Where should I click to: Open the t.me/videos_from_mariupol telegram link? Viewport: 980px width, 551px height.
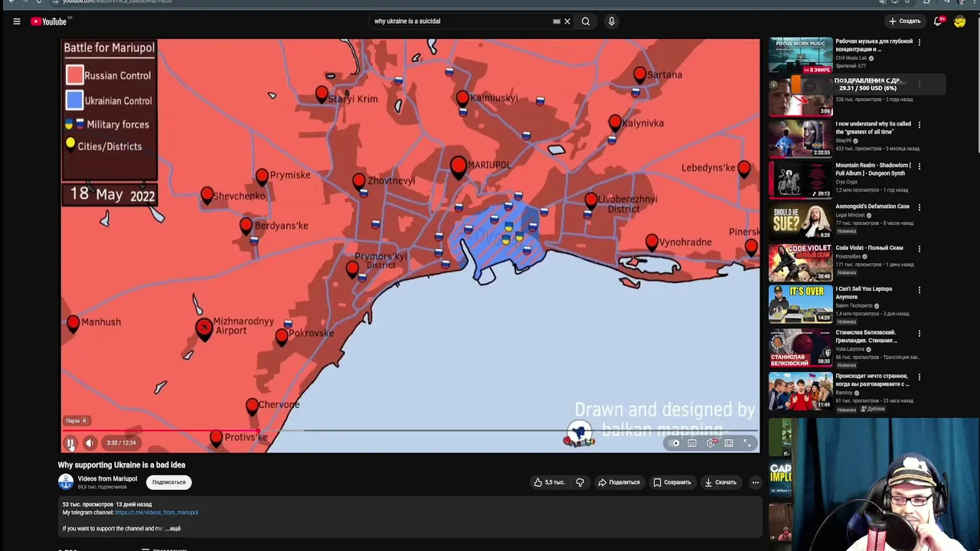156,512
